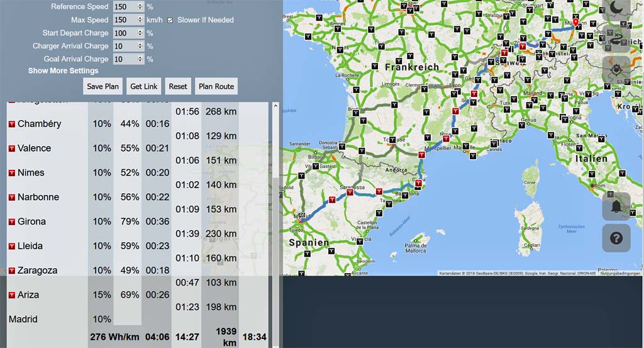The width and height of the screenshot is (644, 348).
Task: Click Supercharger icon beside Girona
Action: [11, 222]
